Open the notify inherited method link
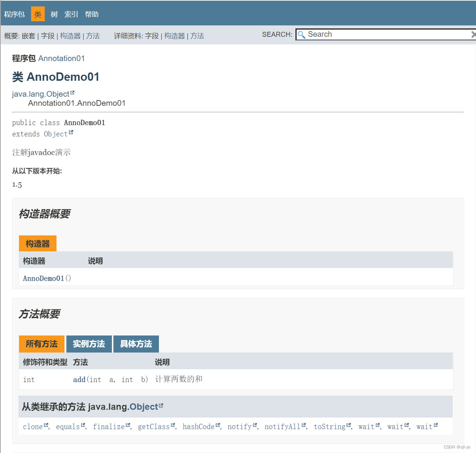This screenshot has height=453, width=476. pos(240,427)
